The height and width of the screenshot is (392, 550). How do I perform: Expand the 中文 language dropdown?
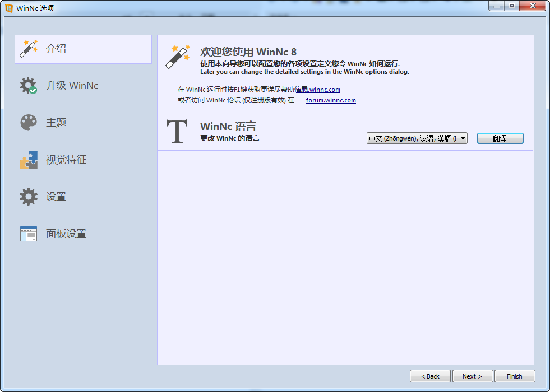point(417,138)
